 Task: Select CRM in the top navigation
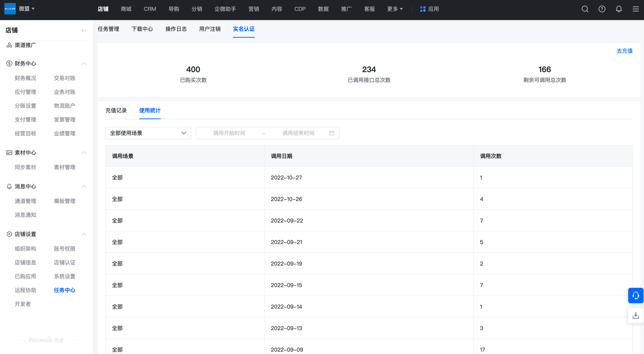(150, 9)
